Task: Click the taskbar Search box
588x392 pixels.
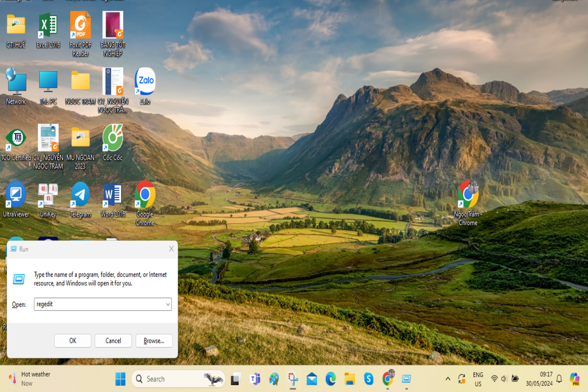Action: (x=179, y=379)
